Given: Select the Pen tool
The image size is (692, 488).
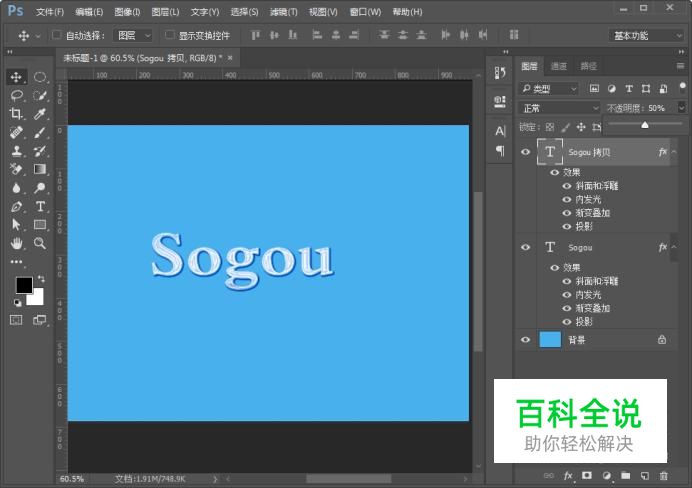Looking at the screenshot, I should coord(16,206).
